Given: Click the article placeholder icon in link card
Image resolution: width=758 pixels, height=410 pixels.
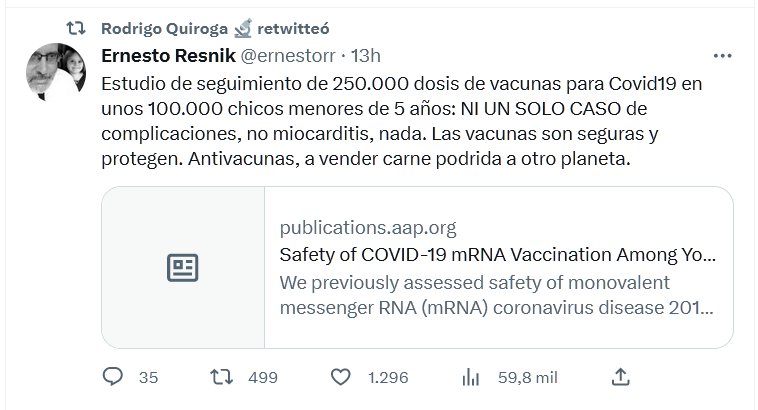Looking at the screenshot, I should 182,267.
